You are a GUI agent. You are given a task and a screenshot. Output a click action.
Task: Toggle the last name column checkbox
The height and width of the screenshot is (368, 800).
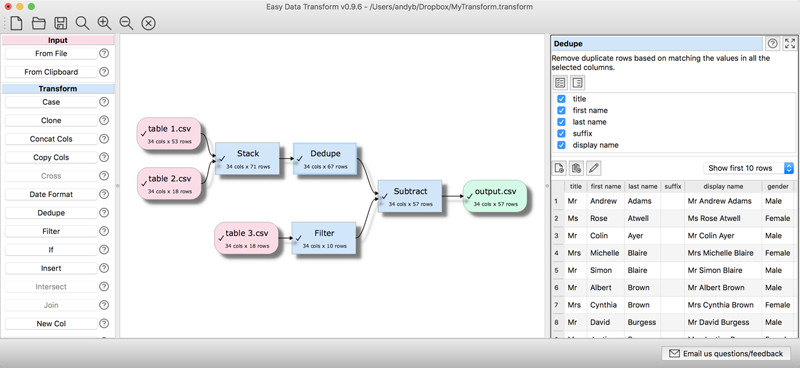[561, 122]
